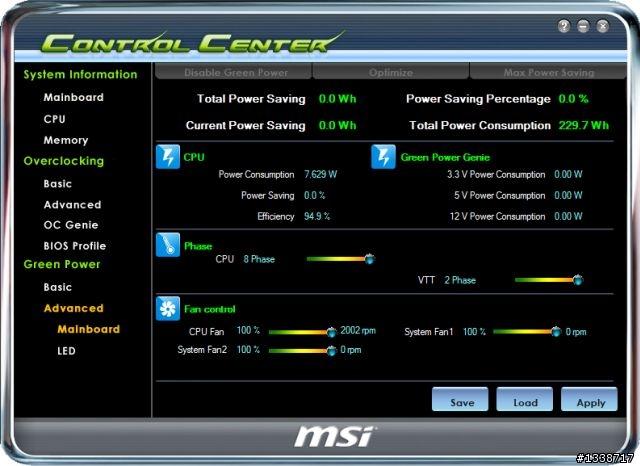Click the System Information section header
Screen dimensions: 640x466
80,74
